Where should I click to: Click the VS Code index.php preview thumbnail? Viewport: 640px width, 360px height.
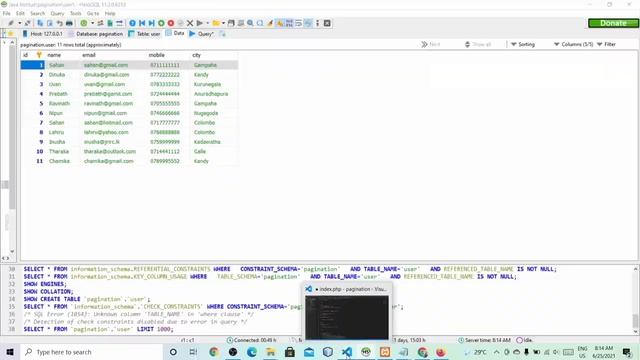click(347, 318)
